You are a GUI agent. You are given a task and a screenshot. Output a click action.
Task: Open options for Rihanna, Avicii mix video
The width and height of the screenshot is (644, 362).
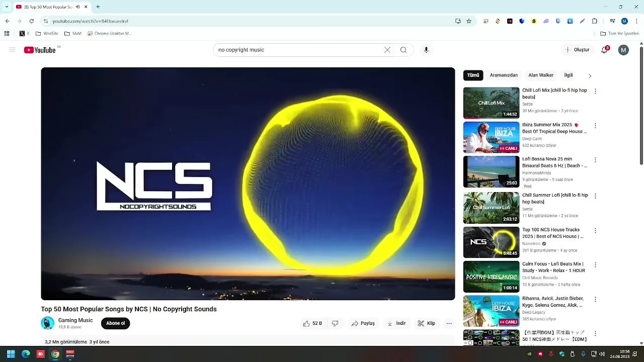click(x=595, y=299)
